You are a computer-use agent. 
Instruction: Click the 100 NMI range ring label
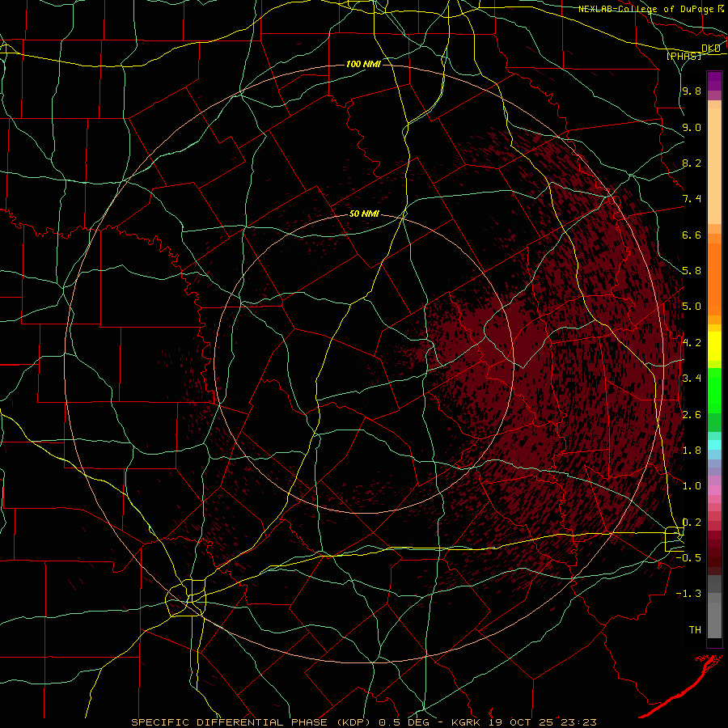363,64
